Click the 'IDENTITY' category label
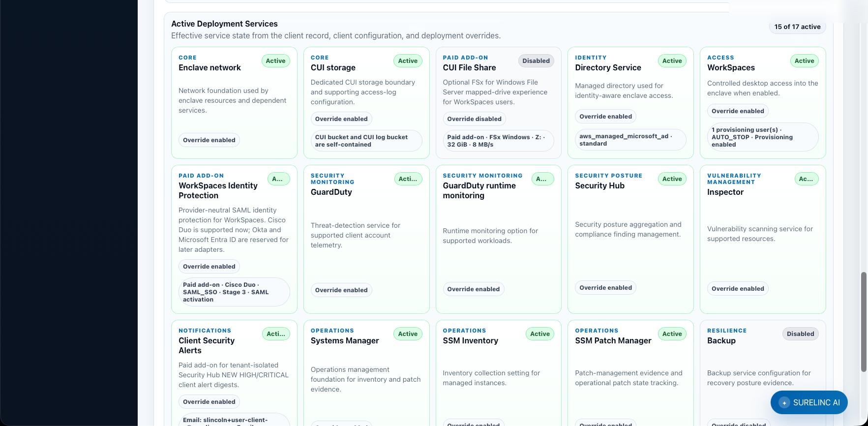The image size is (868, 426). [x=591, y=58]
